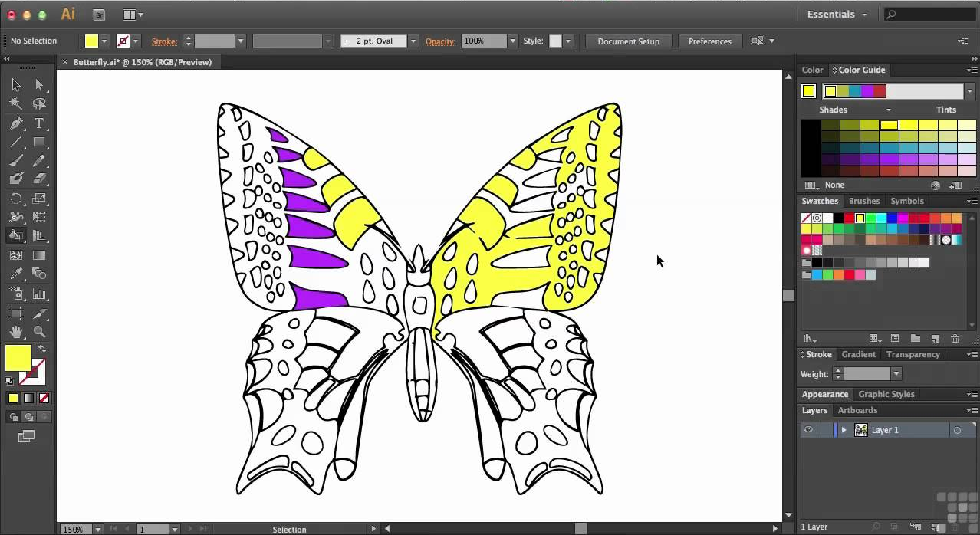Select the Zoom magnifier tool
Screen dimensions: 980x535
click(x=39, y=332)
